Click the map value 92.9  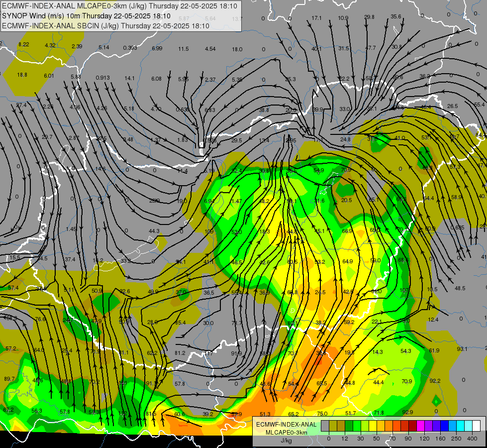pyautogui.click(x=407, y=412)
